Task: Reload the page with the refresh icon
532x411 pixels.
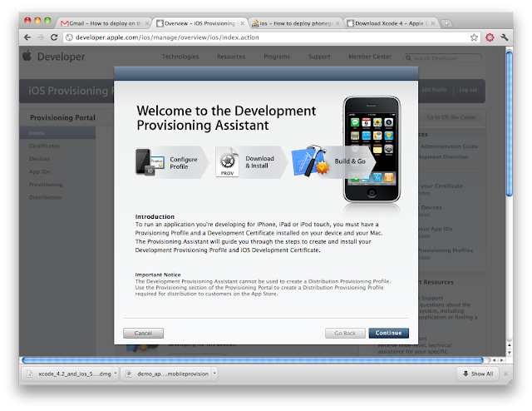Action: pyautogui.click(x=54, y=37)
